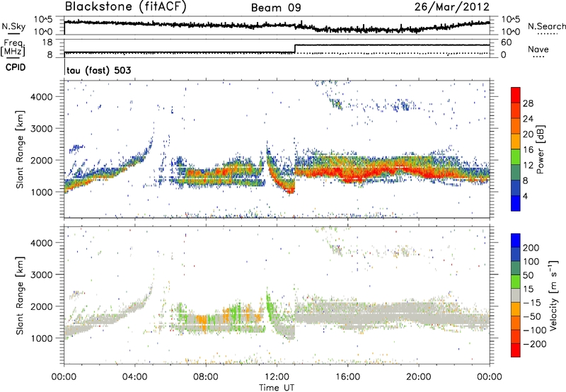Select the "Power [dB]" colorbar title

tap(541, 149)
